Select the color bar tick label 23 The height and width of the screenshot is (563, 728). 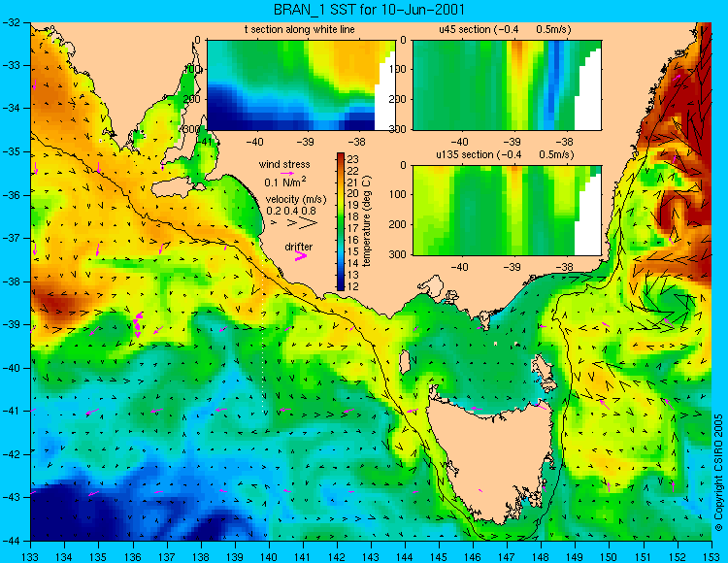click(x=353, y=159)
